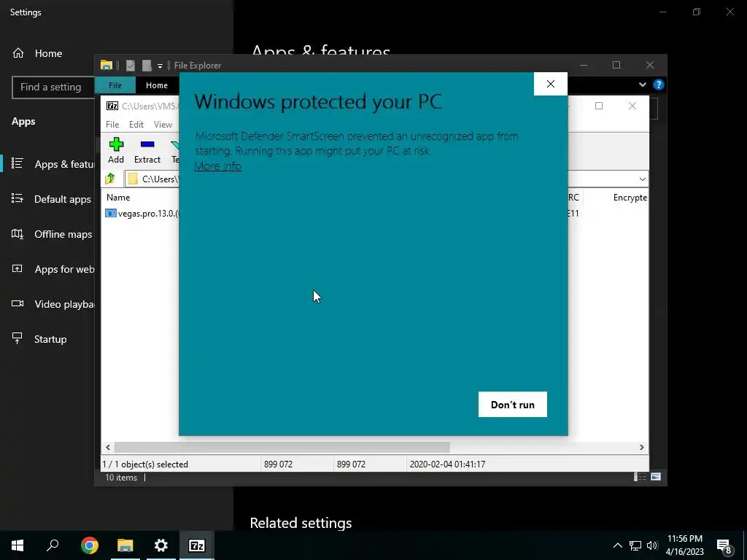
Task: Click the Add tool in 7-Zip
Action: [116, 150]
